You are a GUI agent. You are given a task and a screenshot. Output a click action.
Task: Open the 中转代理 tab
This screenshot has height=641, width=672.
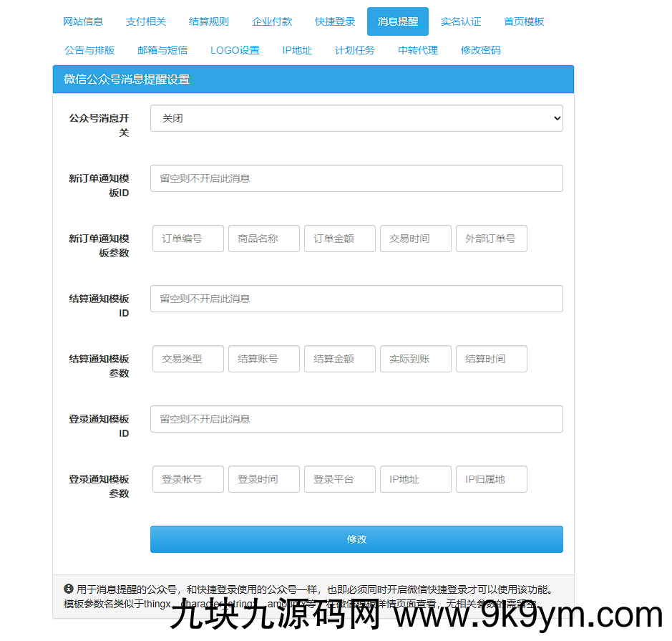click(418, 50)
